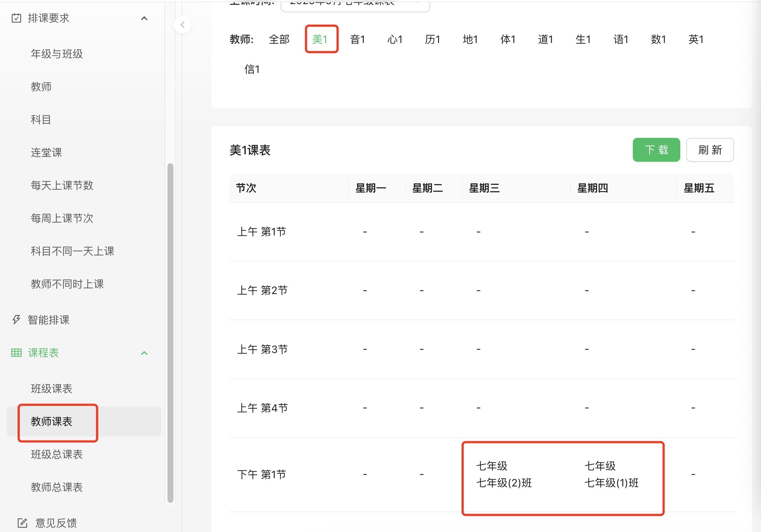
Task: Select teacher filter 信1
Action: tap(252, 69)
